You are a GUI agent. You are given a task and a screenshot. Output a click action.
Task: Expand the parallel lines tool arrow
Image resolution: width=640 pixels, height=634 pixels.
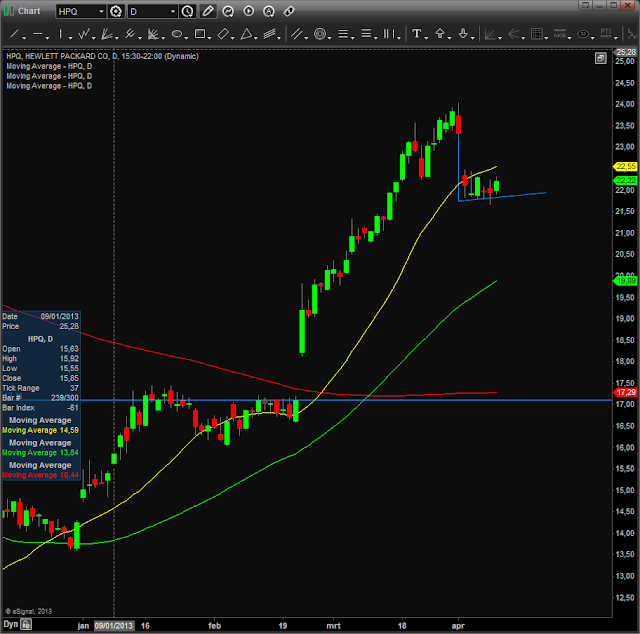[306, 38]
